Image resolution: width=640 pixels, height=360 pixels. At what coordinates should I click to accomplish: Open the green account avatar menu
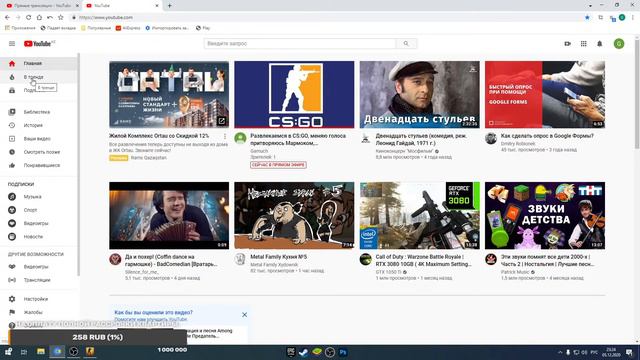point(619,44)
